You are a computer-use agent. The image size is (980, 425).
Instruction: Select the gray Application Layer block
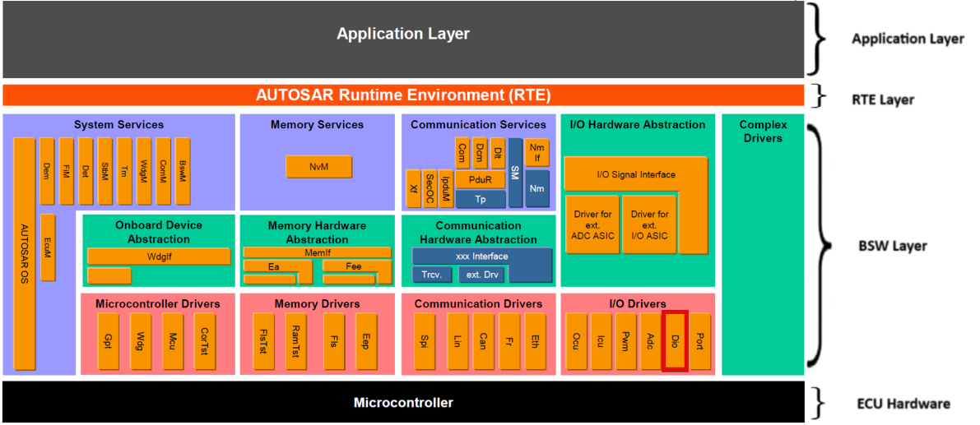coord(402,39)
